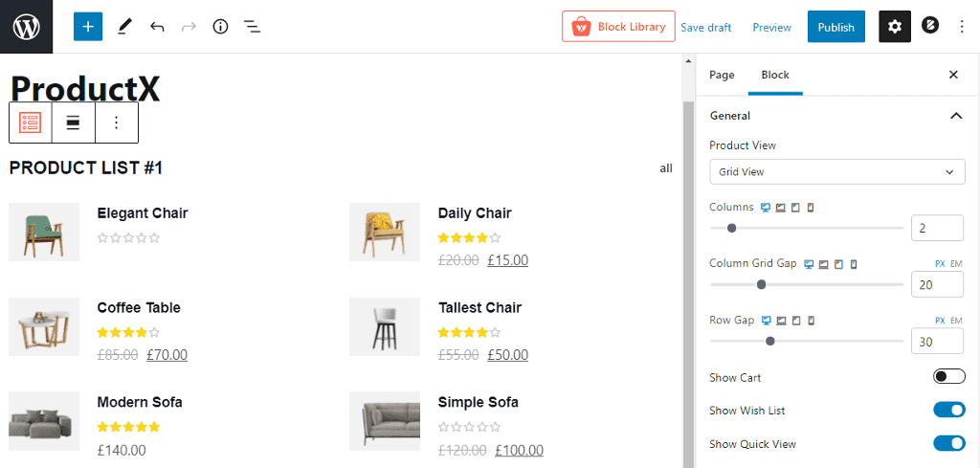
Task: Click the Row Gap slider handle
Action: [770, 340]
